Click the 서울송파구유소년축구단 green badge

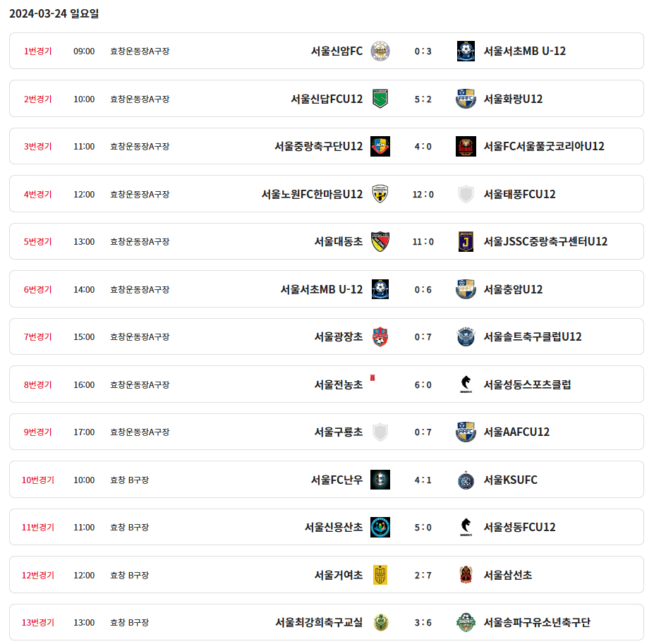466,622
